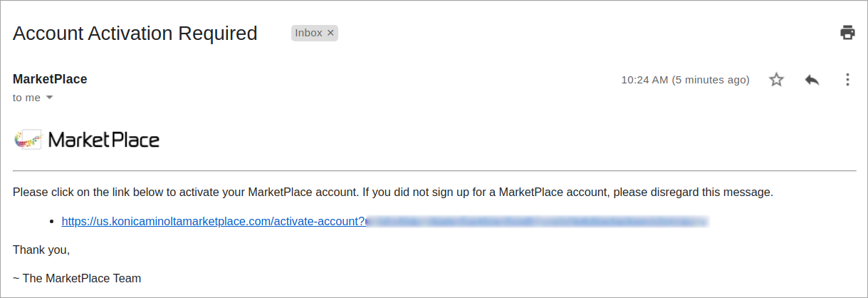The image size is (868, 298).
Task: Click the colorful MarketPlace logo icon
Action: click(28, 139)
